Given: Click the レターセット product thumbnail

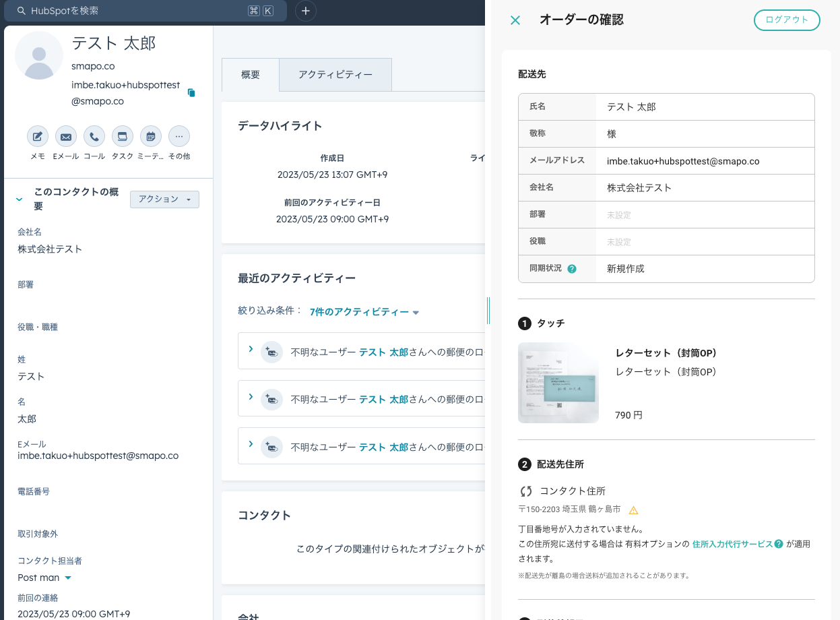Looking at the screenshot, I should [x=558, y=383].
